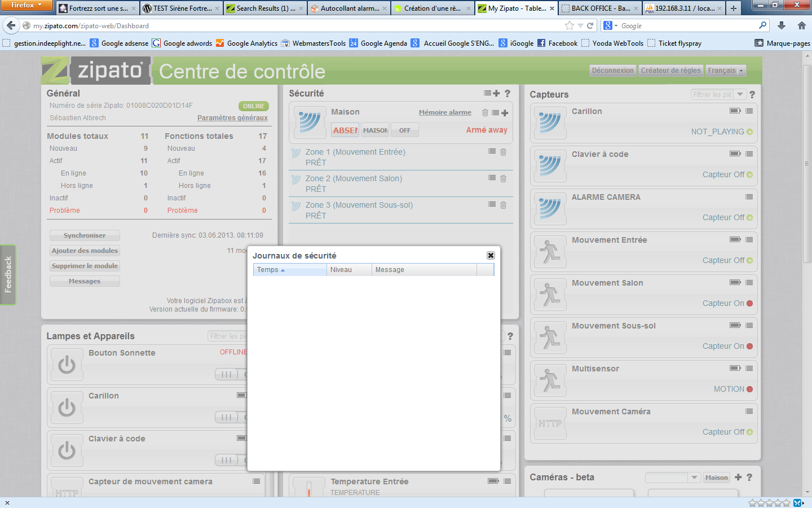Delete Zone 1 with its trash icon
The image size is (812, 508).
pos(504,152)
